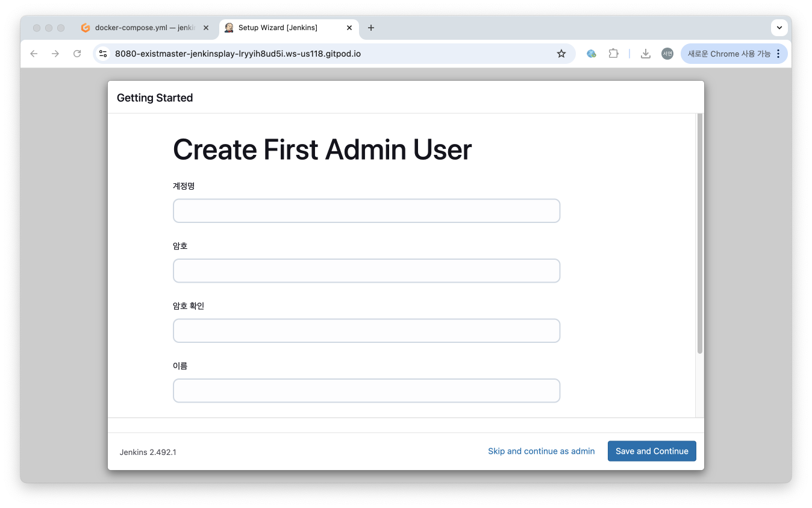The height and width of the screenshot is (508, 812).
Task: Click the Getting Started header text
Action: tap(155, 98)
